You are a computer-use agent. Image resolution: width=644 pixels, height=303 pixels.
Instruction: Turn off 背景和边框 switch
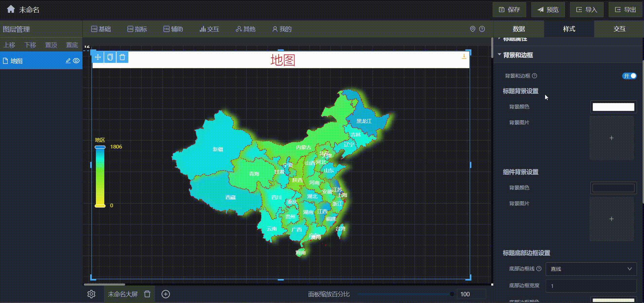click(x=629, y=76)
